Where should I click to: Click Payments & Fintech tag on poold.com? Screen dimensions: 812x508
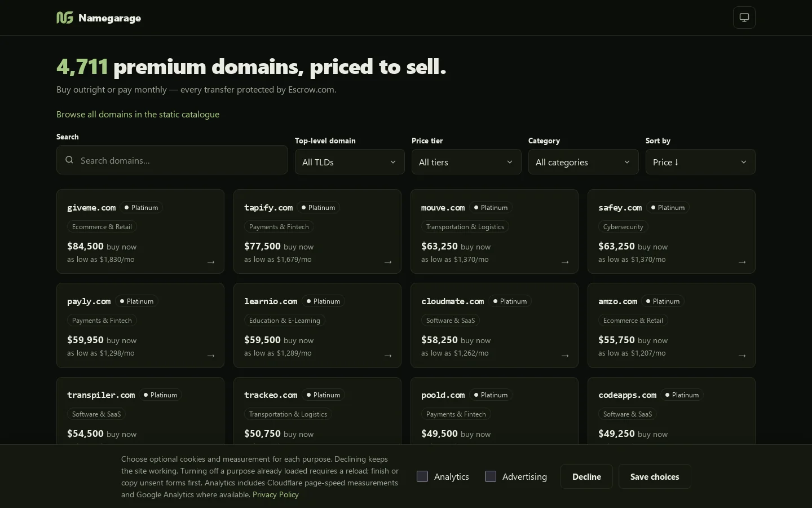456,414
